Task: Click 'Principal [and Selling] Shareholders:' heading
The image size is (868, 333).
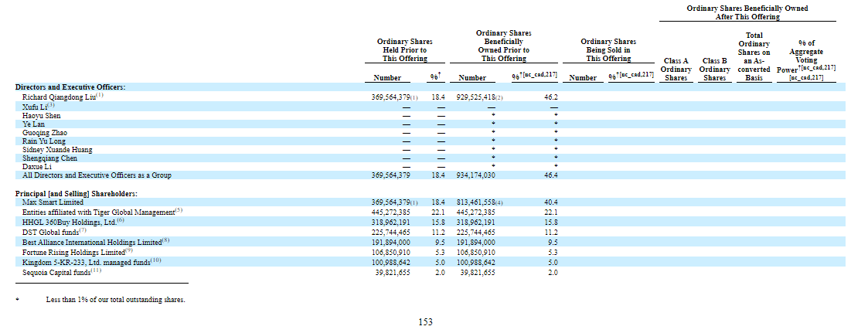Action: 77,194
